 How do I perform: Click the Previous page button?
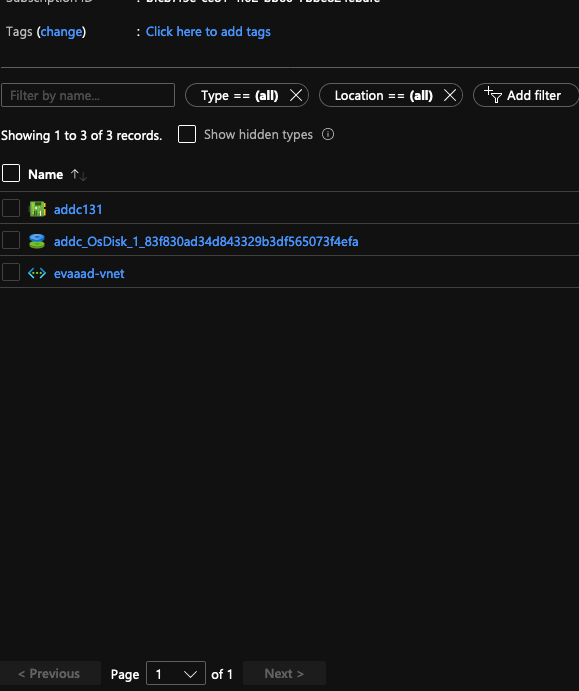tap(50, 673)
